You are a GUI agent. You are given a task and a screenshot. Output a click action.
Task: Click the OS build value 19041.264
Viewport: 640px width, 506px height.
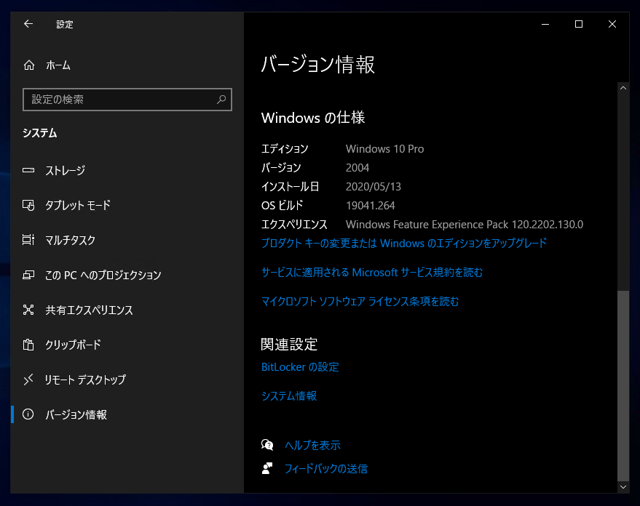pos(371,205)
